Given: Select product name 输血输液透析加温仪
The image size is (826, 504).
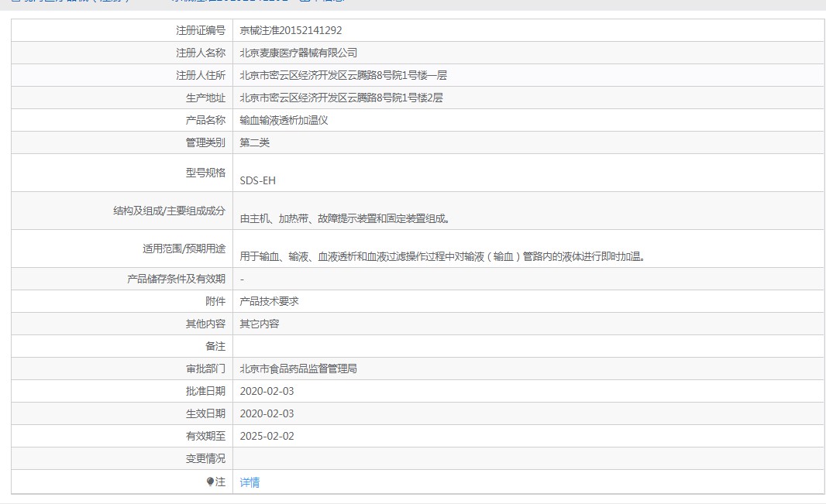Looking at the screenshot, I should [284, 120].
